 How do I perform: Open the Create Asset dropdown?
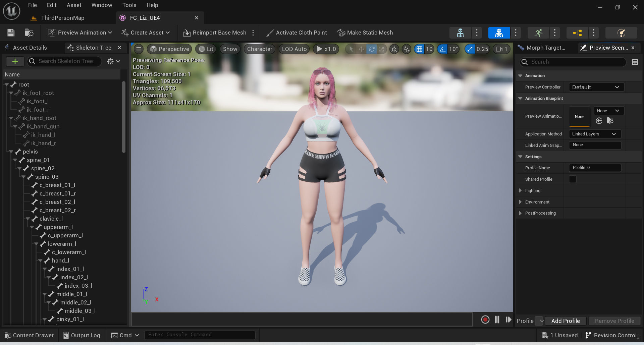146,33
